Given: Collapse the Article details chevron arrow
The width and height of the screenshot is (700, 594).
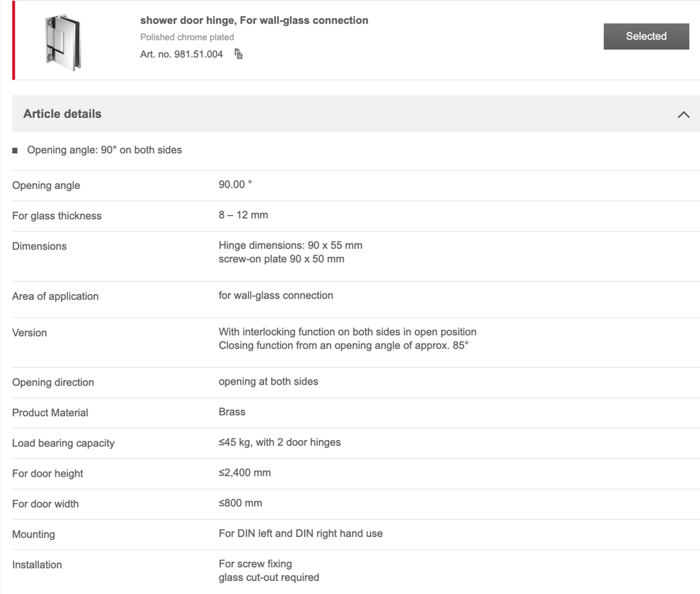Looking at the screenshot, I should [683, 115].
